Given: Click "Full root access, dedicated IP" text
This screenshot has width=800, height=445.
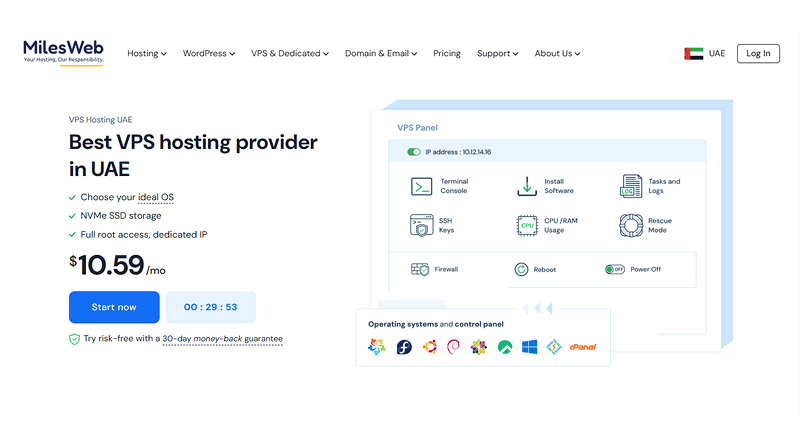Looking at the screenshot, I should tap(144, 235).
